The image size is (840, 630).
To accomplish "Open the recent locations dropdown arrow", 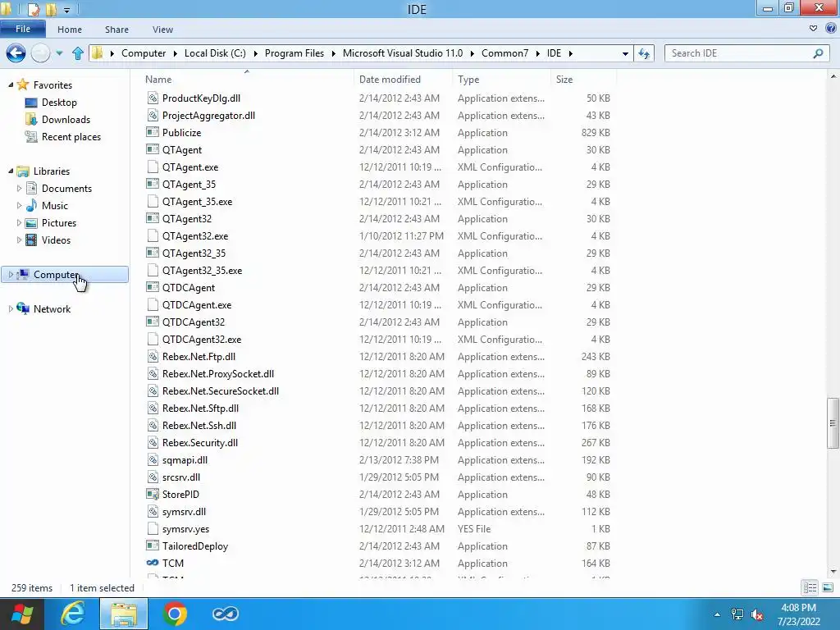I will point(59,53).
